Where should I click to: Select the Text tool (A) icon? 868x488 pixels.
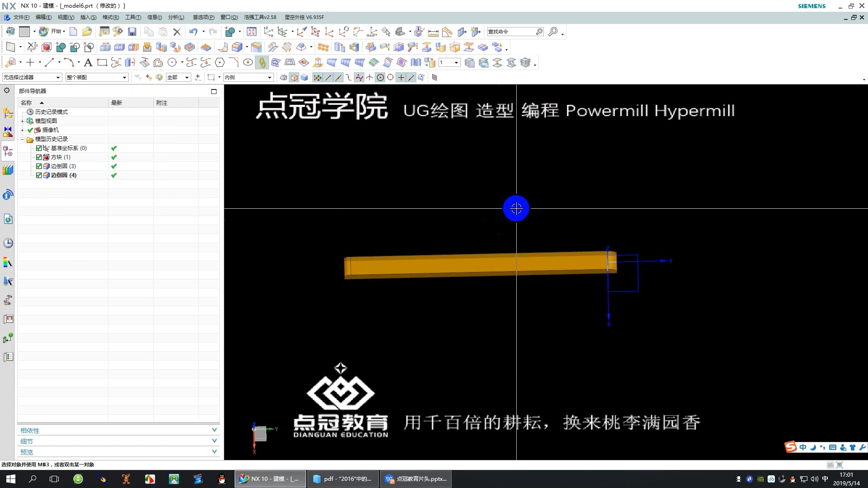88,62
